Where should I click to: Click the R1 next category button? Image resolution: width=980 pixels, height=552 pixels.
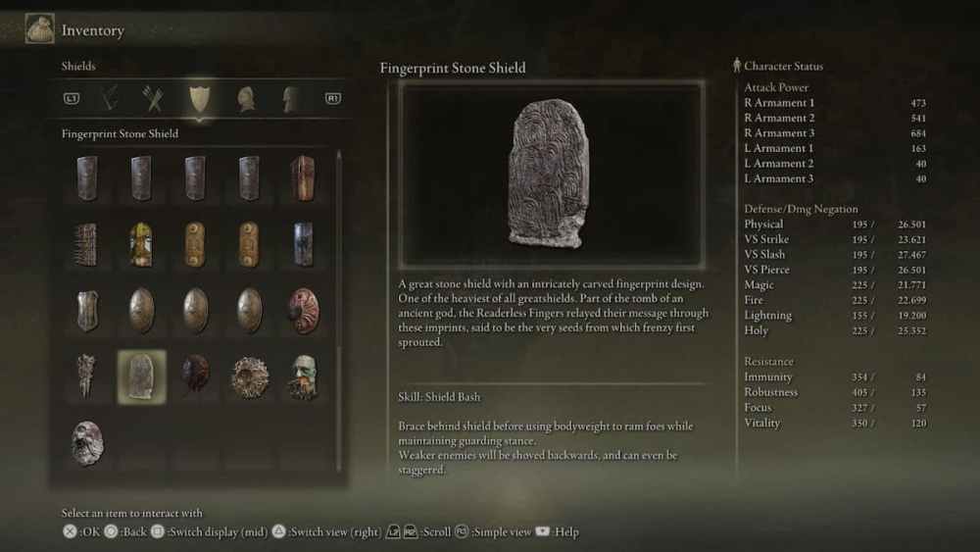point(332,98)
